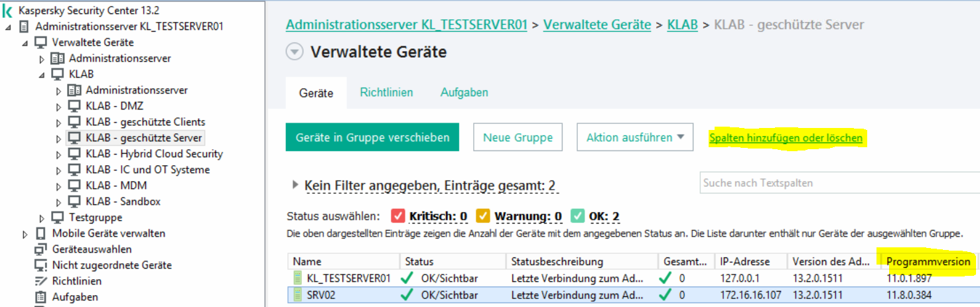Expand the KLAB - Sandbox node

tap(58, 202)
